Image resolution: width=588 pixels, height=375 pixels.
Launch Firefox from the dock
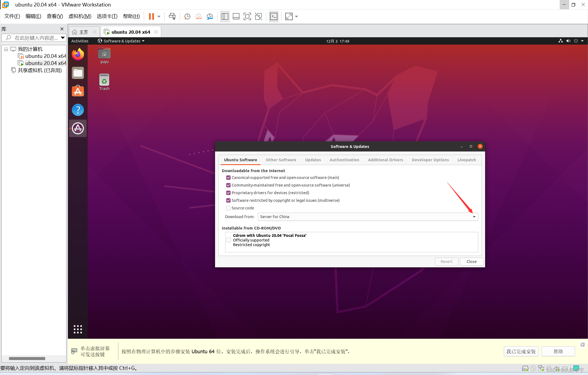tap(78, 54)
